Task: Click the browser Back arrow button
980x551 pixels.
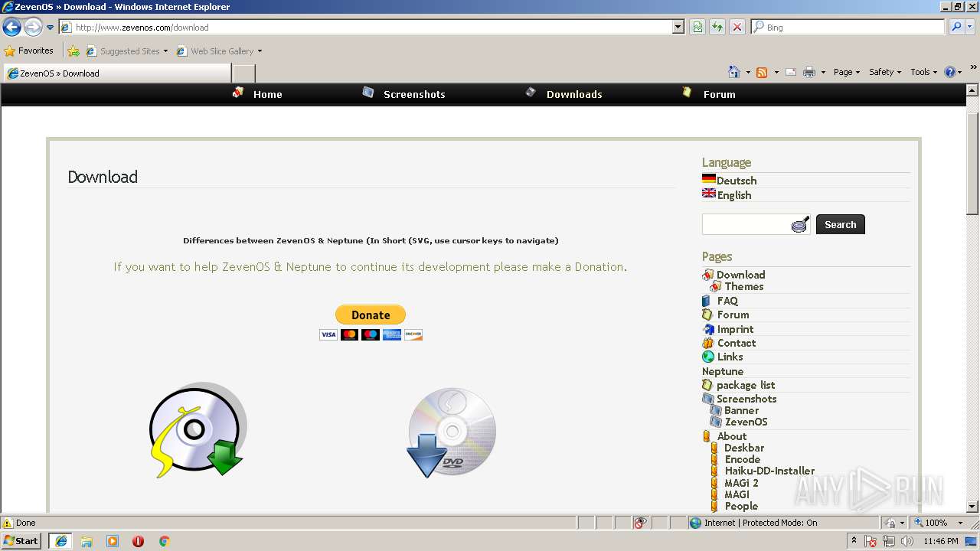Action: 11,28
